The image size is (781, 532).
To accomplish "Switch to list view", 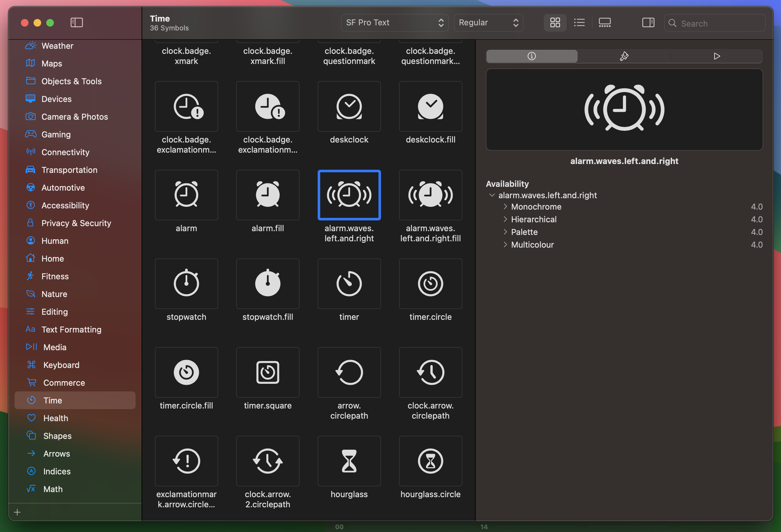I will [x=579, y=22].
